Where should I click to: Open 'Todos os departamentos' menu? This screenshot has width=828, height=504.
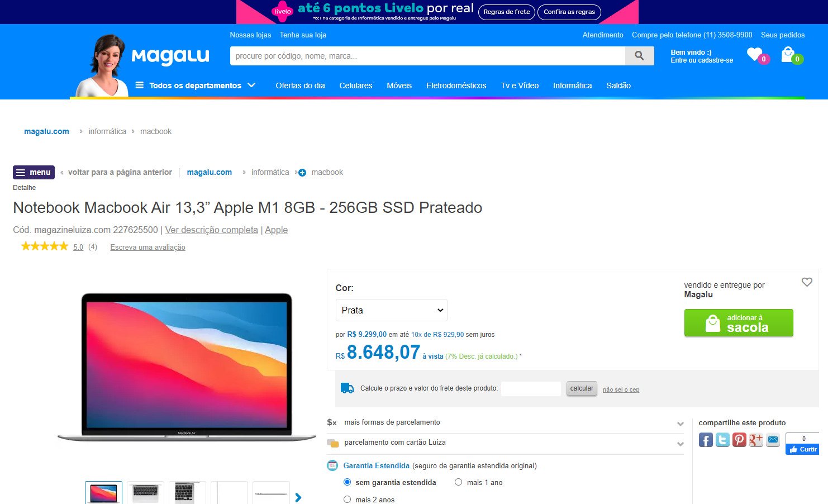[196, 85]
